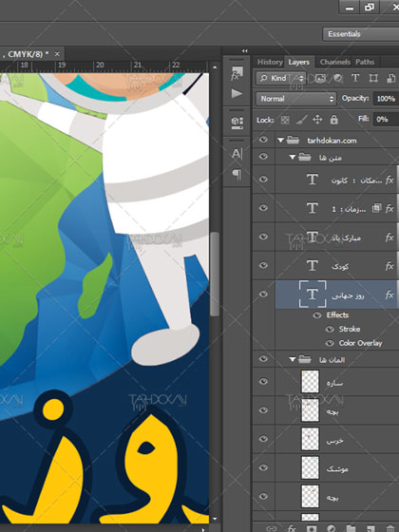Open the Paragraph panel icon
This screenshot has height=532, width=399.
click(237, 175)
